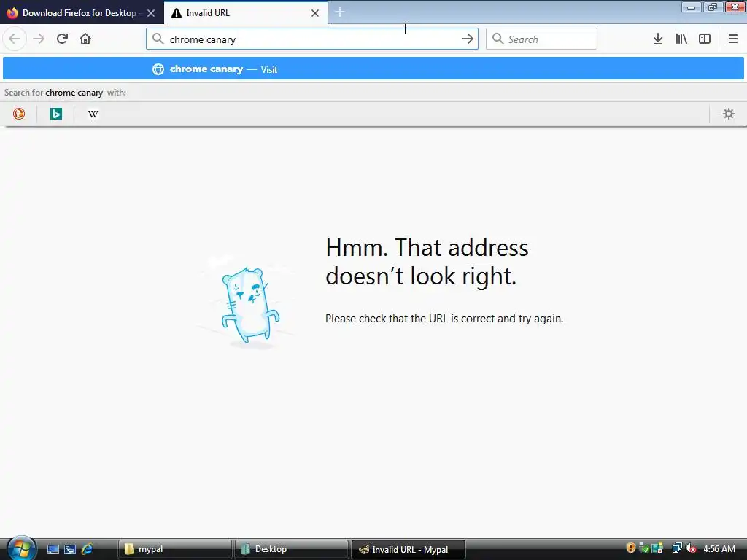Click the 'Hmm. That address doesn't look right.' heading
This screenshot has height=560, width=747.
pyautogui.click(x=427, y=262)
